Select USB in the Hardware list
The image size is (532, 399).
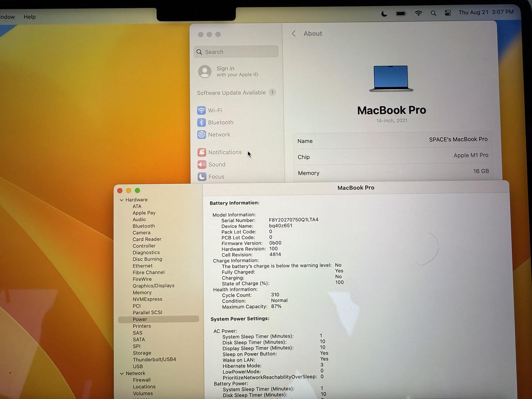138,366
